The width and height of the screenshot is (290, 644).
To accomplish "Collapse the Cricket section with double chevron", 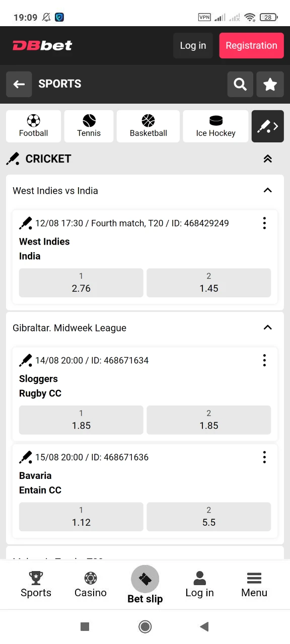I will pyautogui.click(x=267, y=158).
